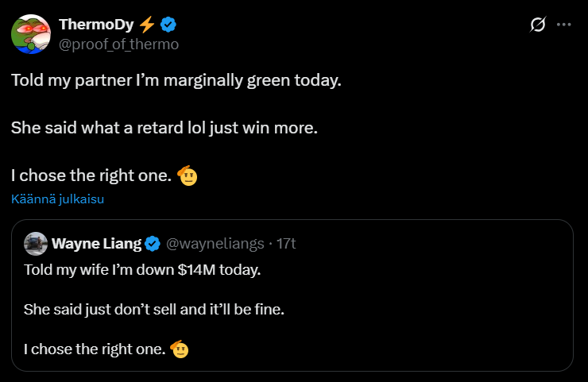Open the Wayne Liang name link
Image resolution: width=588 pixels, height=382 pixels.
95,243
